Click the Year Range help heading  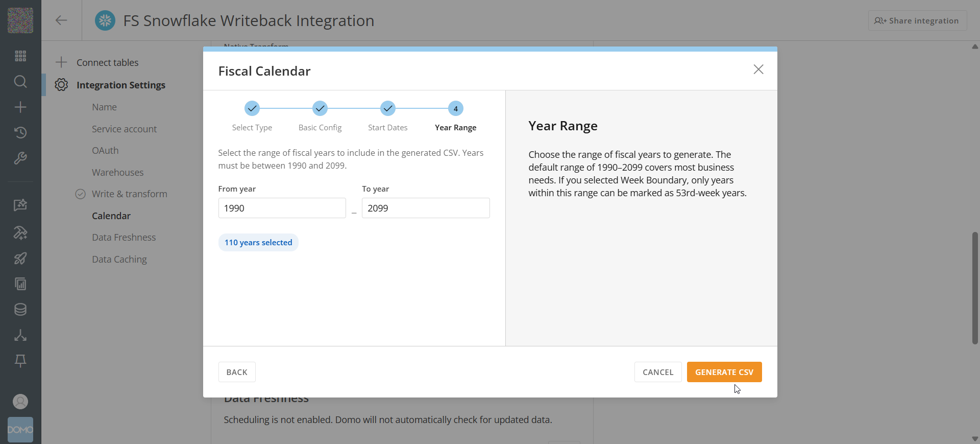click(x=563, y=126)
